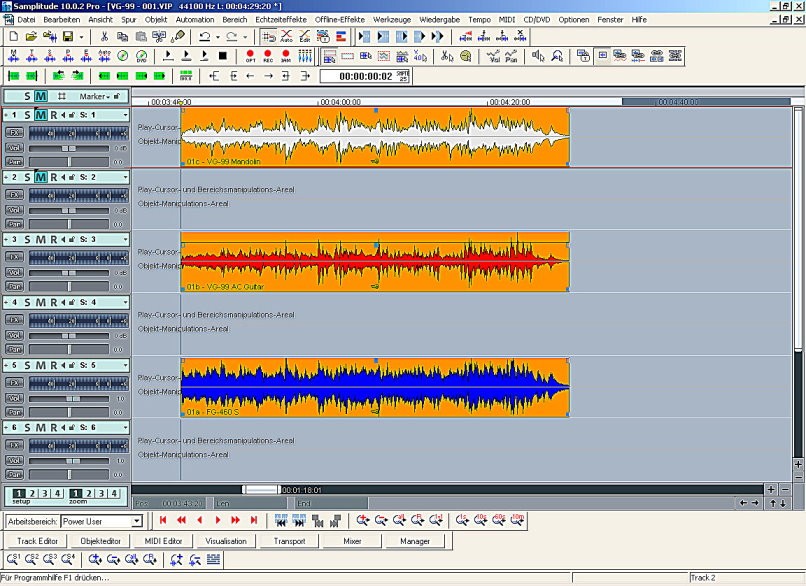Select the speaker scrub mouse mode
The height and width of the screenshot is (586, 806).
538,56
